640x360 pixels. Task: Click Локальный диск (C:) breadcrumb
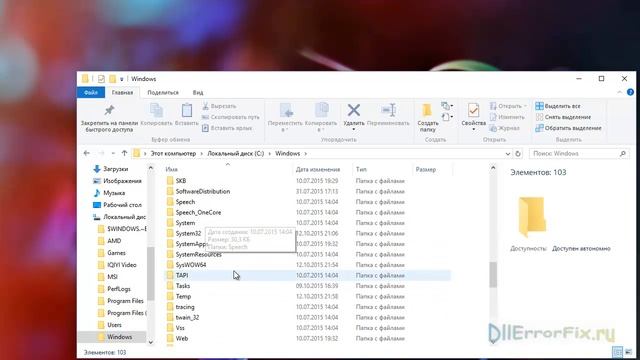click(x=236, y=153)
